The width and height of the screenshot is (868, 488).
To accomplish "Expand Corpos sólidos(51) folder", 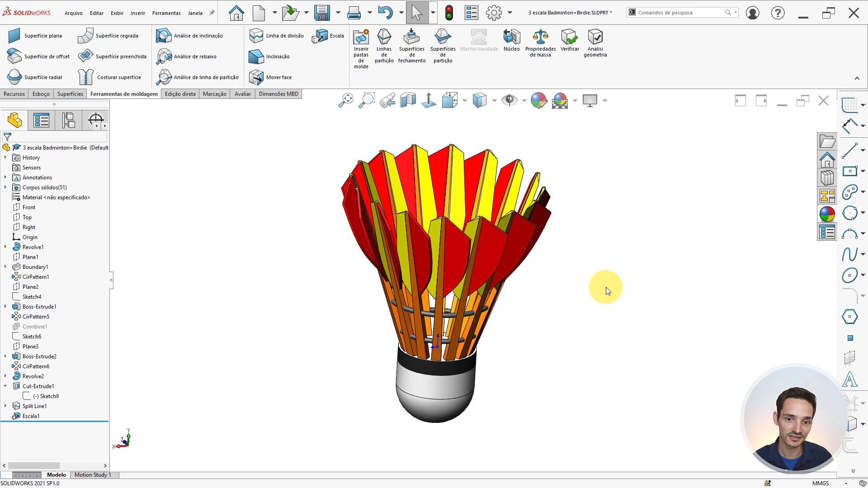I will tap(5, 188).
